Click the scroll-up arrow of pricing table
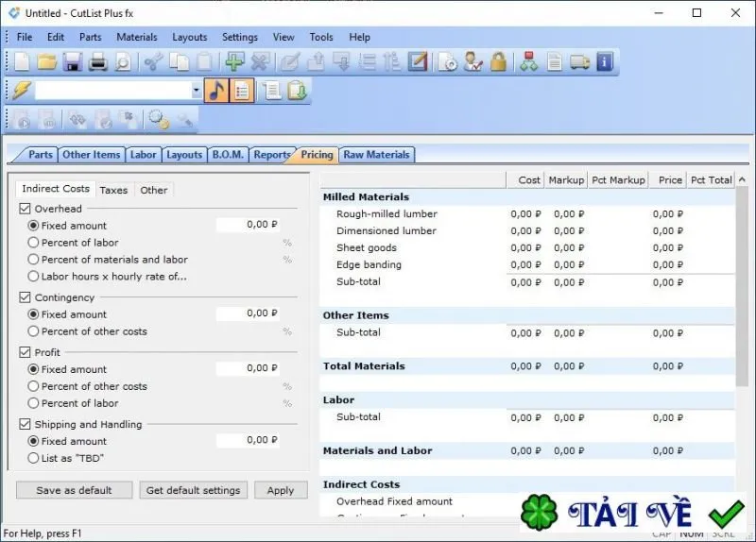The image size is (756, 542). [742, 179]
